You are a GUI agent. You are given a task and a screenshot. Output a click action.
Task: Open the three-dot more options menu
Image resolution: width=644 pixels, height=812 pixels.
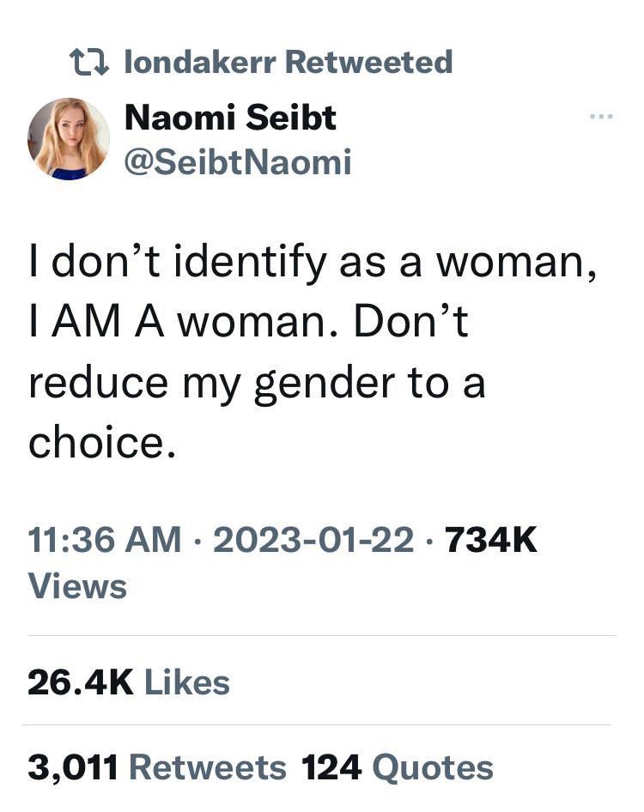[602, 117]
